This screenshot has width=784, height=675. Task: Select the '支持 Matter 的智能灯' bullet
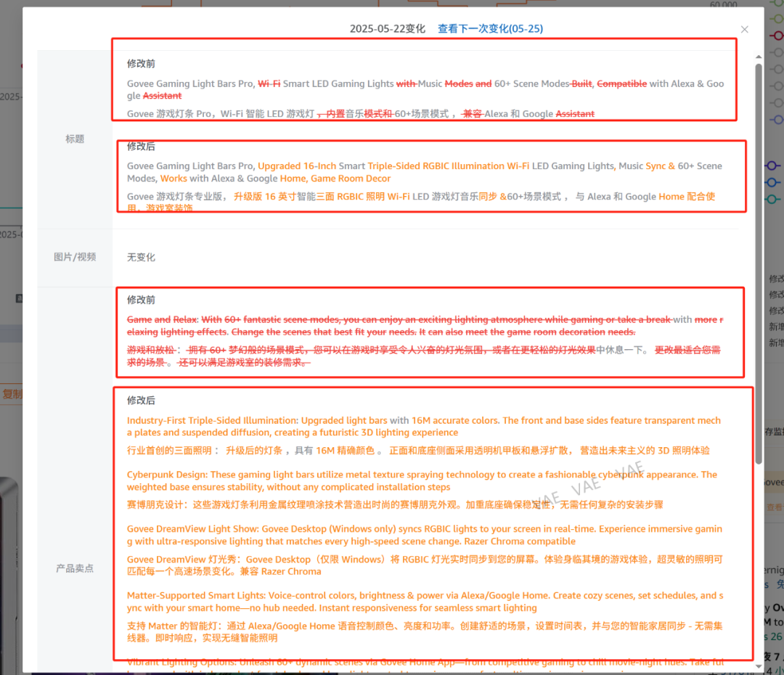(425, 631)
